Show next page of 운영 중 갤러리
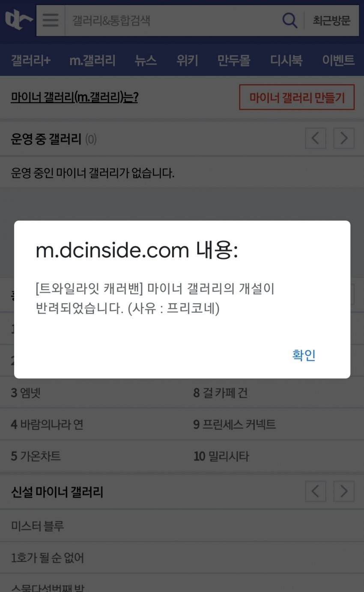 click(344, 138)
